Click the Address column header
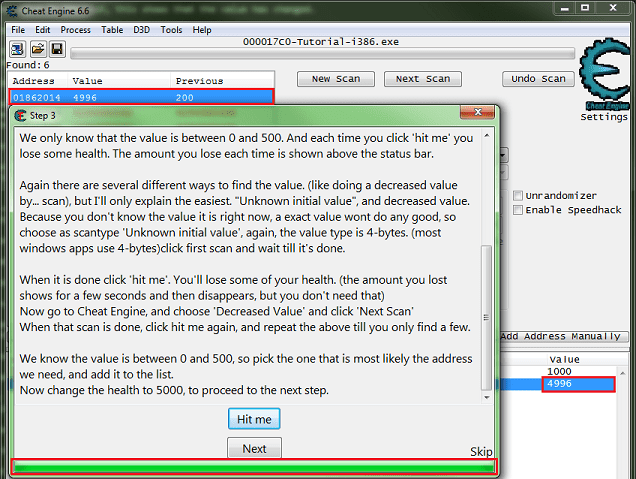636x479 pixels. click(33, 81)
